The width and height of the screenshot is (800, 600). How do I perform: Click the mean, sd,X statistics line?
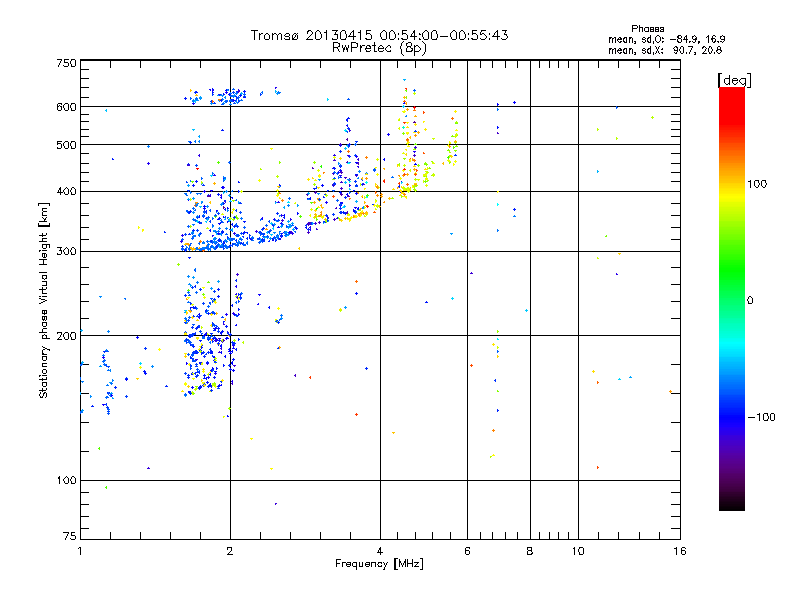coord(658,49)
